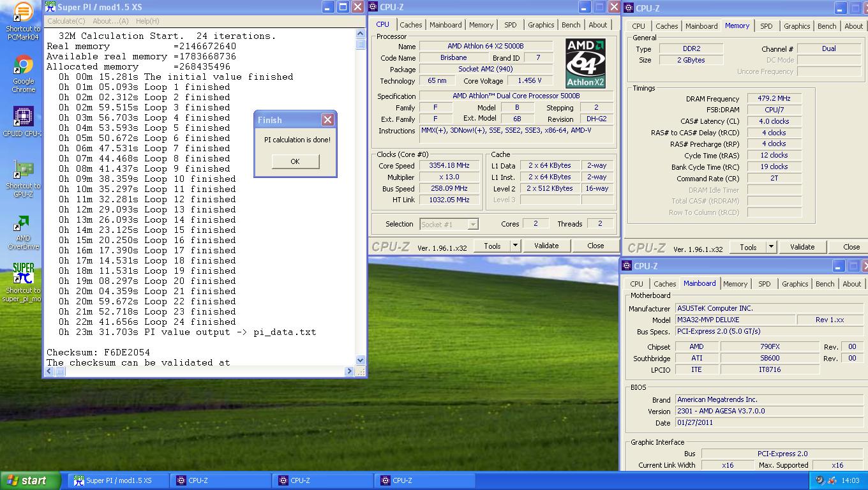Click the horizontal scrollbar left arrow in Super PI
Image resolution: width=868 pixels, height=490 pixels.
pos(49,371)
